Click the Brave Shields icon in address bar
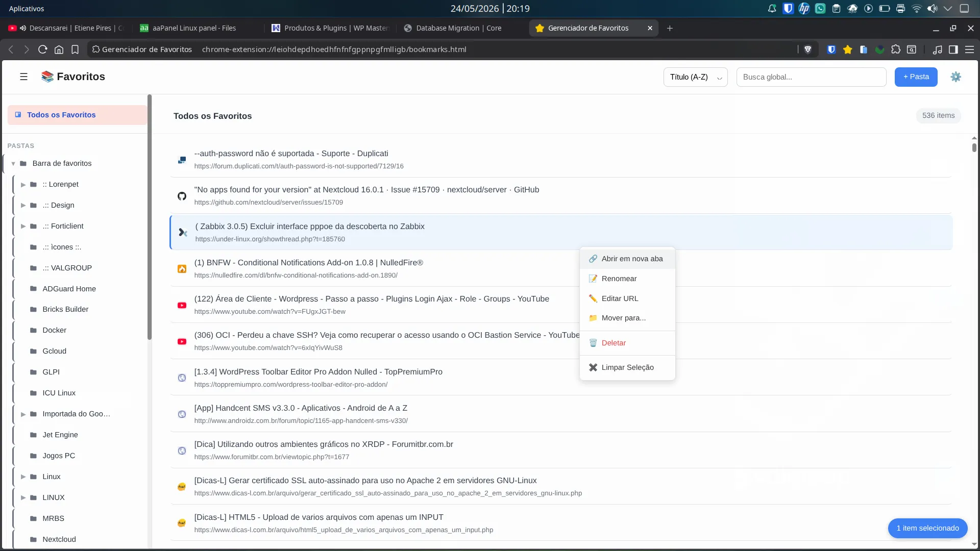Screen dimensions: 980x551 click(x=807, y=49)
